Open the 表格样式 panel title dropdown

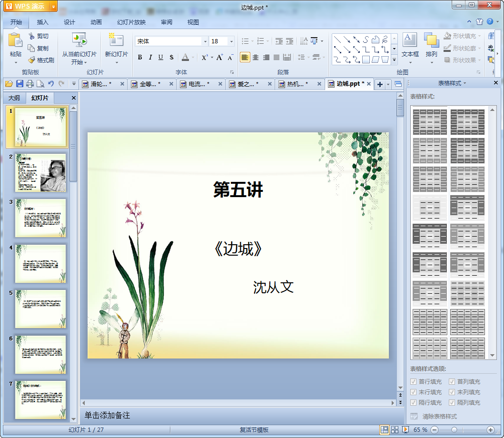click(452, 83)
